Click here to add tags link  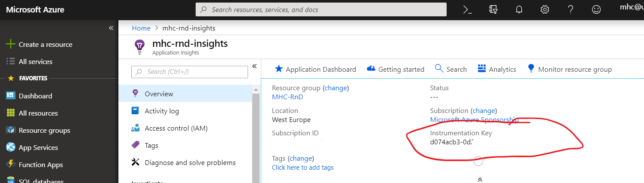(302, 167)
